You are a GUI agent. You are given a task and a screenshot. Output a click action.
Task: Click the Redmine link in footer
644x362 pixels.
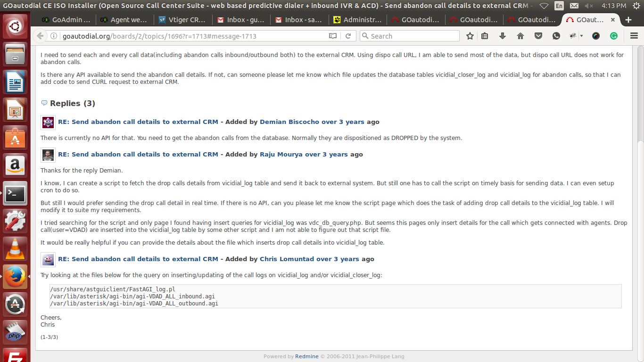click(307, 356)
